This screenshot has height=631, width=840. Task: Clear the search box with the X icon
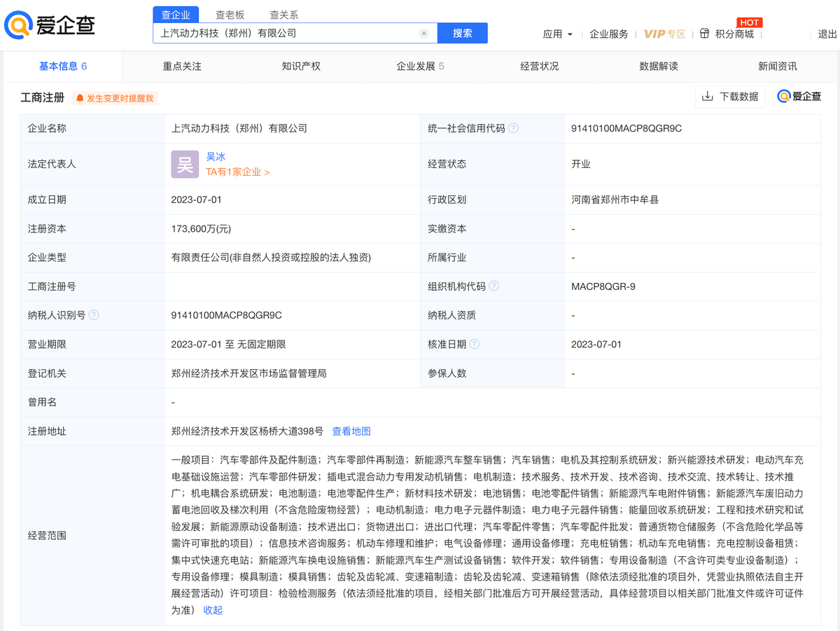pos(423,33)
